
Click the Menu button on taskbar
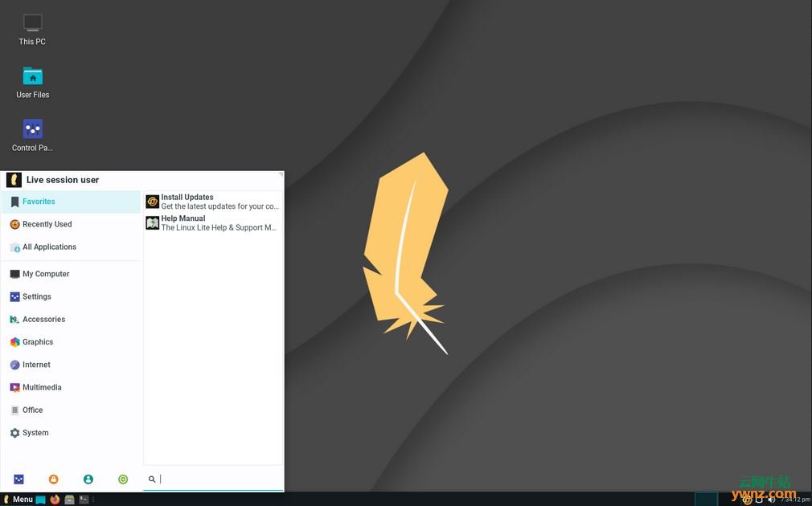point(18,500)
